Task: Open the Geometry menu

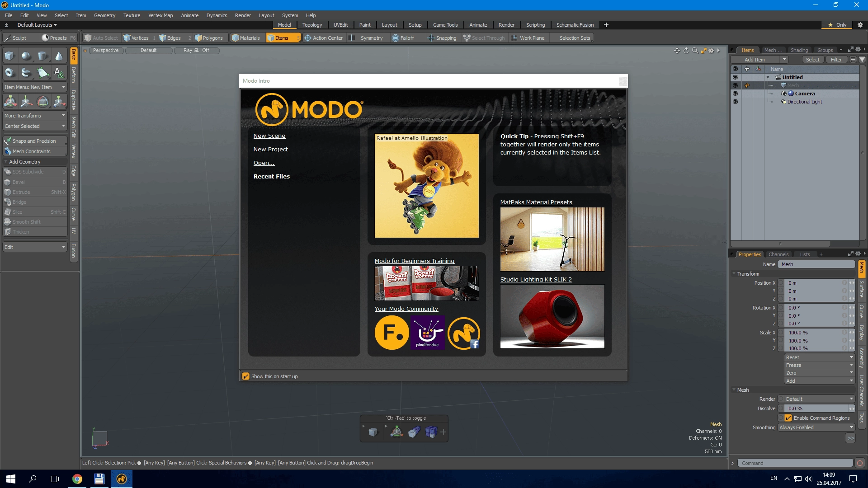Action: point(104,15)
